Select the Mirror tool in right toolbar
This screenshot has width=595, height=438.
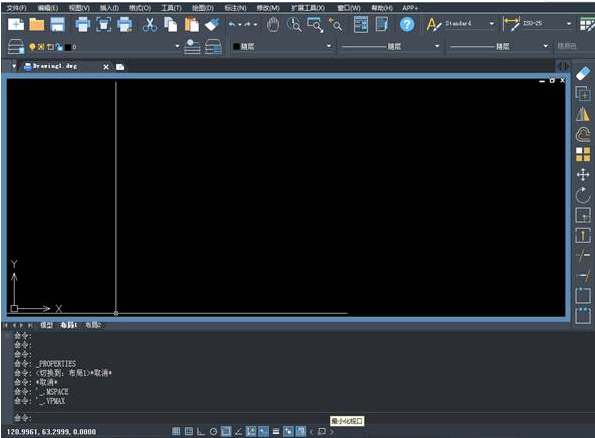[x=583, y=114]
